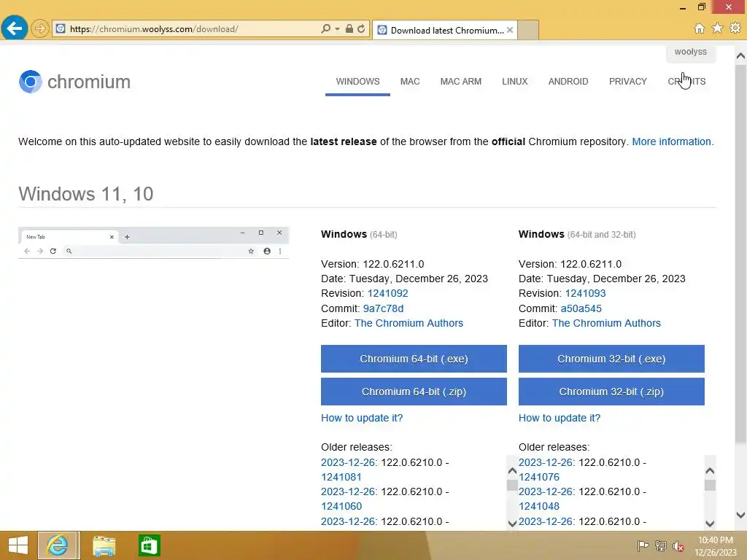Viewport: 747px width, 560px height.
Task: Open the CREDITS nav tab
Action: coord(686,82)
